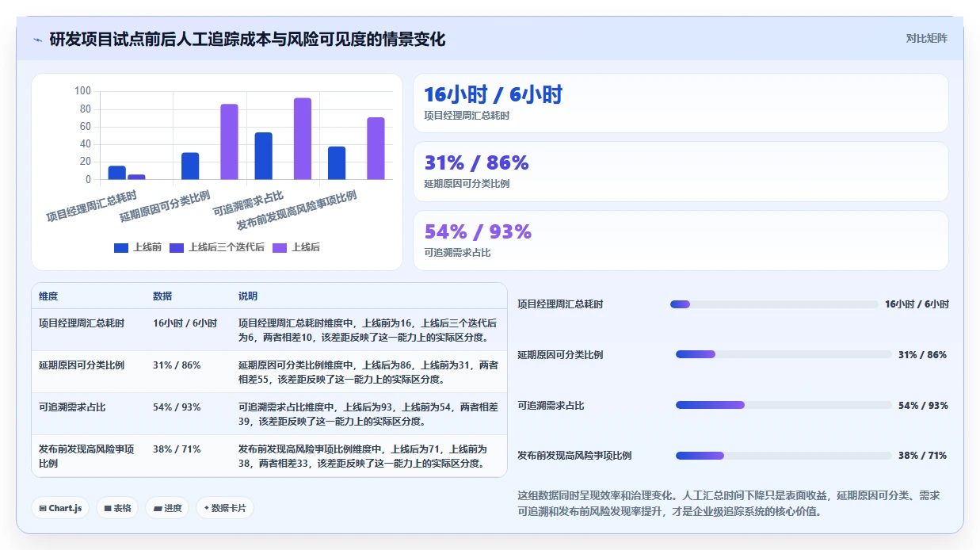Image resolution: width=980 pixels, height=550 pixels.
Task: Click the dashboard title 研发项目试点前后人工追踪成本
Action: click(247, 39)
